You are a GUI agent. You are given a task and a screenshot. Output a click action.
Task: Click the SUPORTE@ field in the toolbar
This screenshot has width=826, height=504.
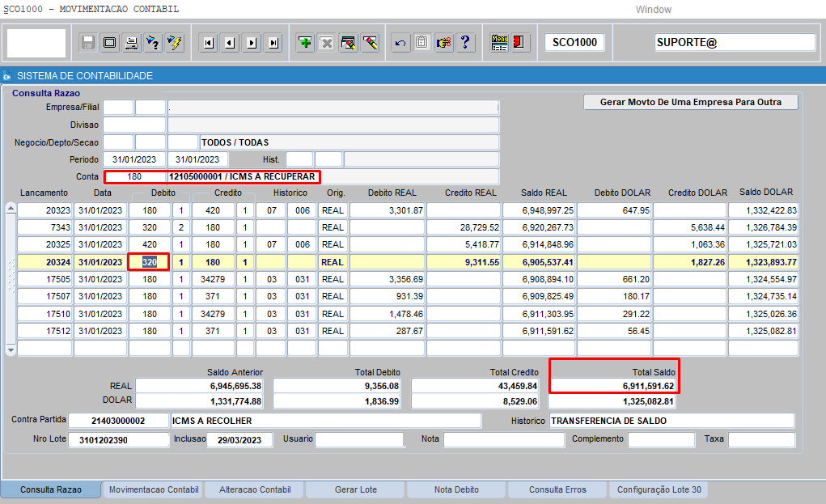(735, 42)
